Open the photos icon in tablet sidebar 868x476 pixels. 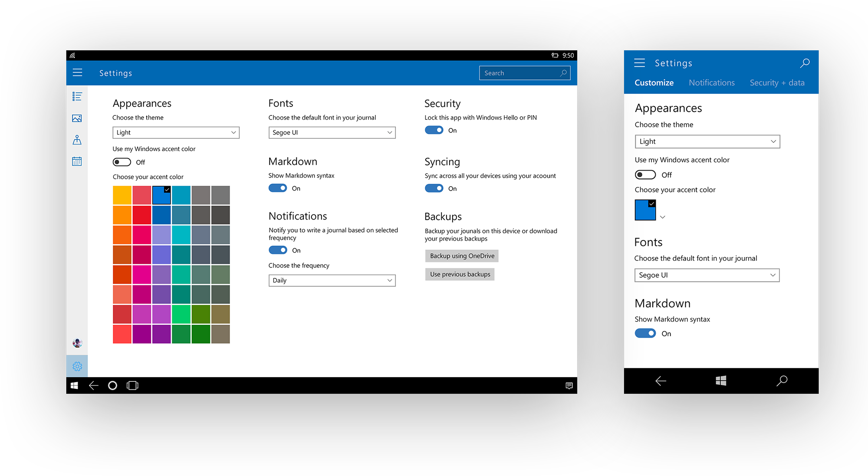[77, 118]
